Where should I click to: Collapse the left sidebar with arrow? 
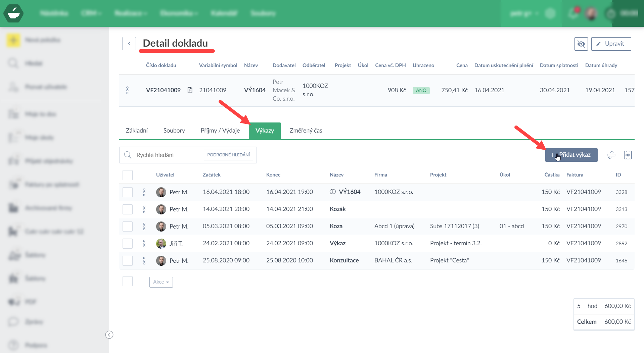(109, 335)
